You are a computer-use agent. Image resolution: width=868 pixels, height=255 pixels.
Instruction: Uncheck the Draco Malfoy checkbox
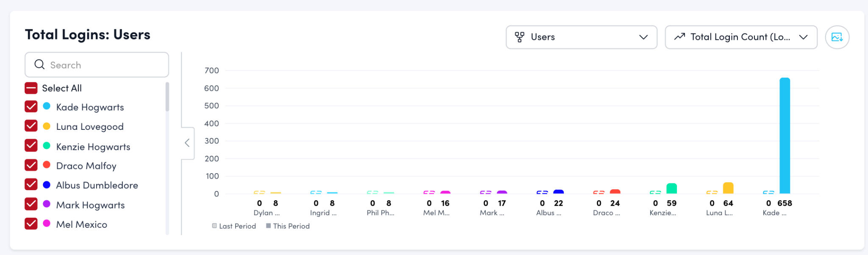[x=31, y=165]
